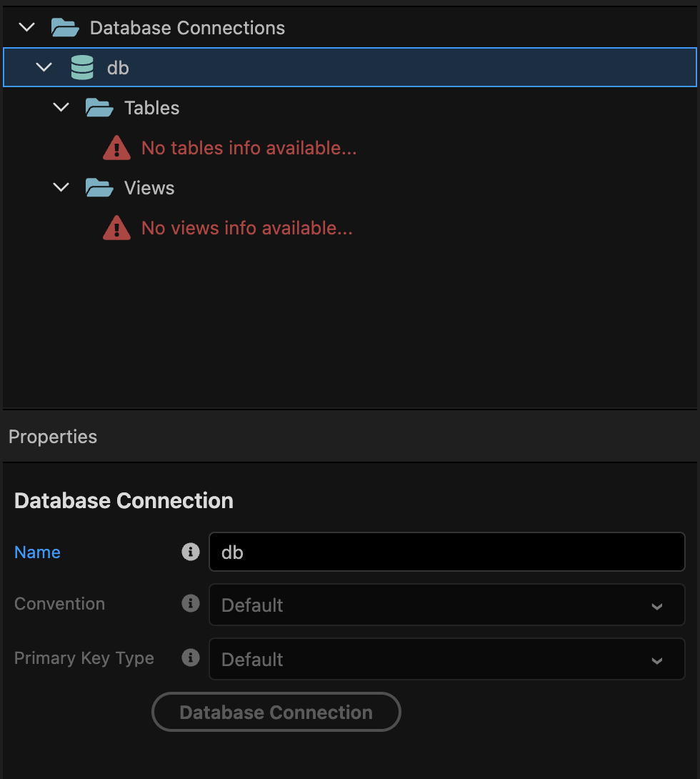Screen dimensions: 700x779
Task: Click the Tables folder icon
Action: point(99,108)
